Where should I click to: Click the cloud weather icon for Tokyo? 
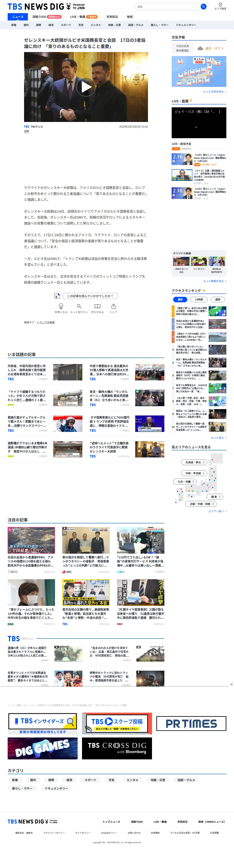(200, 49)
